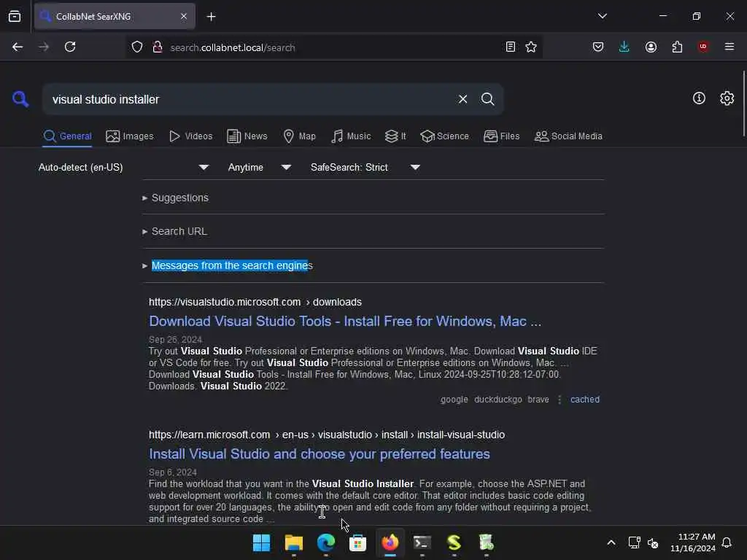Open a new browser tab

tap(211, 17)
